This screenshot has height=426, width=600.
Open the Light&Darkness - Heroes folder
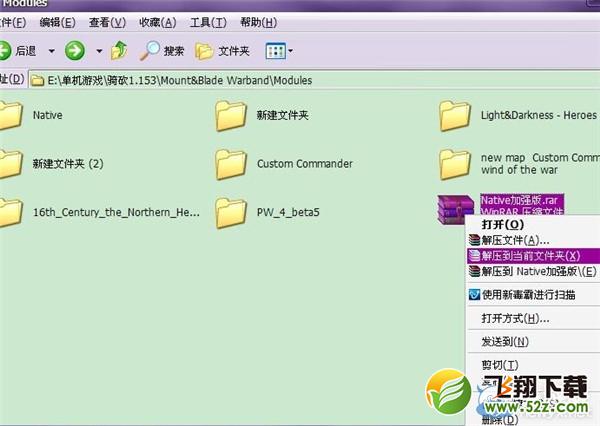(456, 117)
